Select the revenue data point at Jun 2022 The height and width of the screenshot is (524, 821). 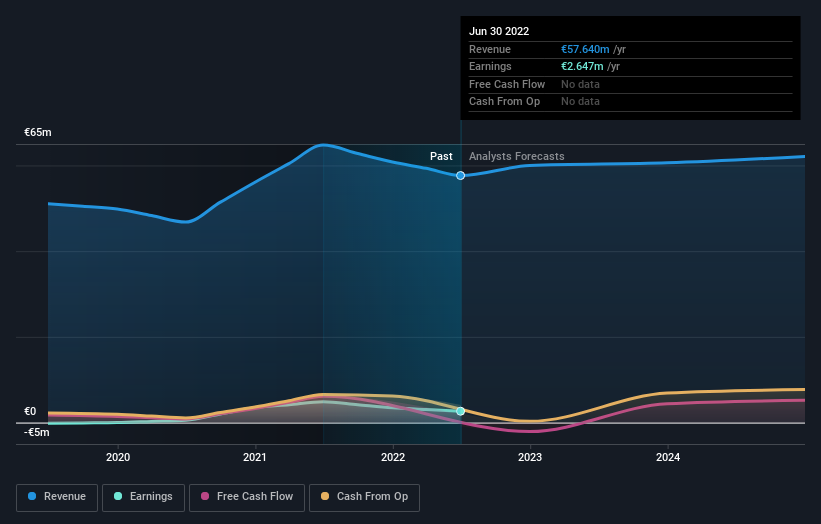point(460,175)
